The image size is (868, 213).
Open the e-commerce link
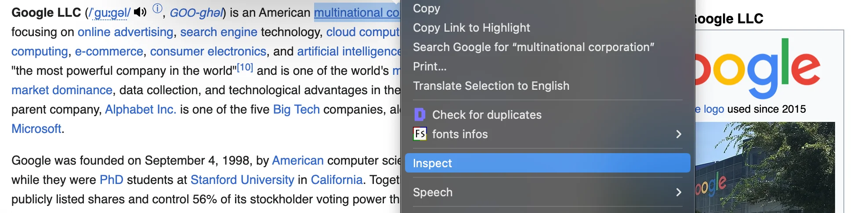click(x=109, y=51)
